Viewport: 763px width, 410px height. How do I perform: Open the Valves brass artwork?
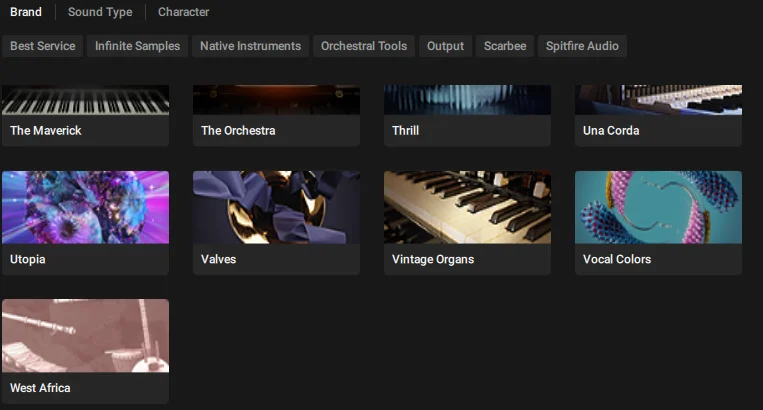(276, 207)
